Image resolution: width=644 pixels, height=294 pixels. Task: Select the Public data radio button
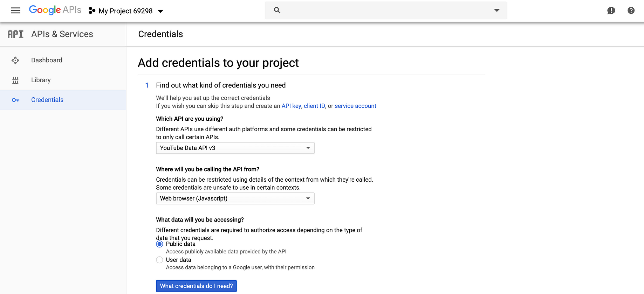[159, 244]
